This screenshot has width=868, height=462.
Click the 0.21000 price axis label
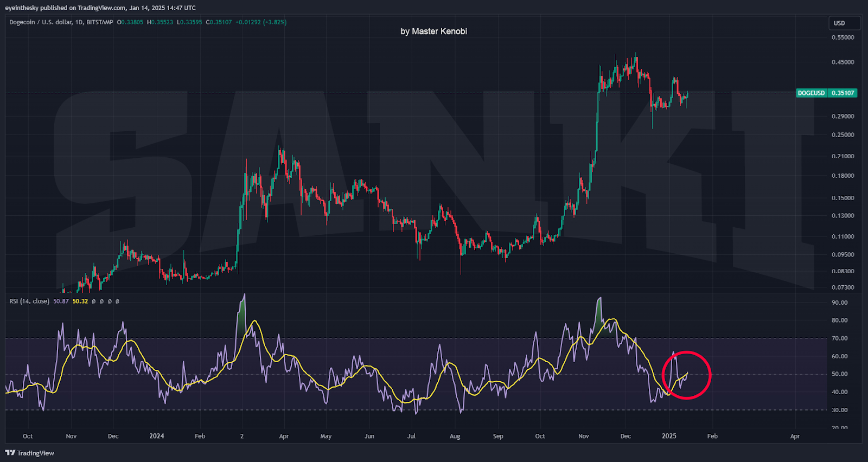point(843,156)
